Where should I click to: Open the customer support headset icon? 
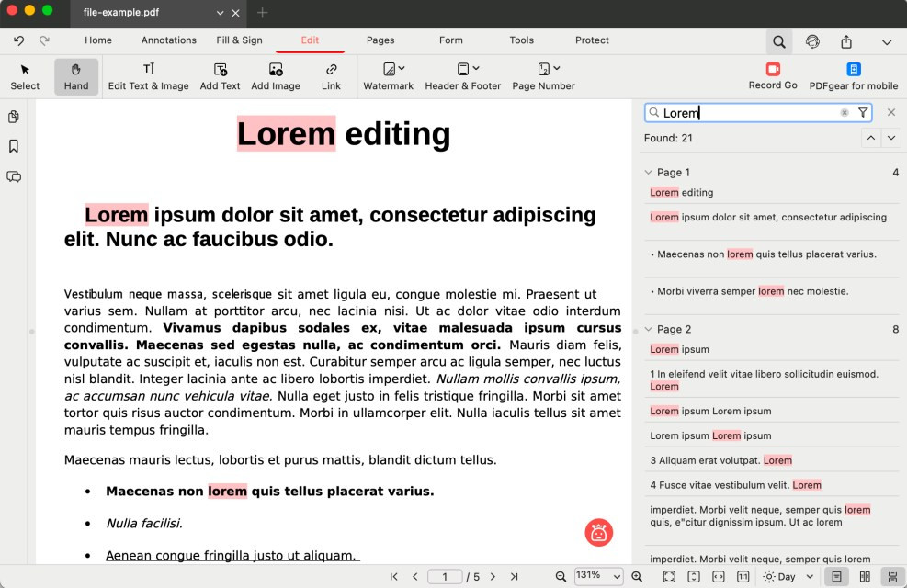coord(812,41)
